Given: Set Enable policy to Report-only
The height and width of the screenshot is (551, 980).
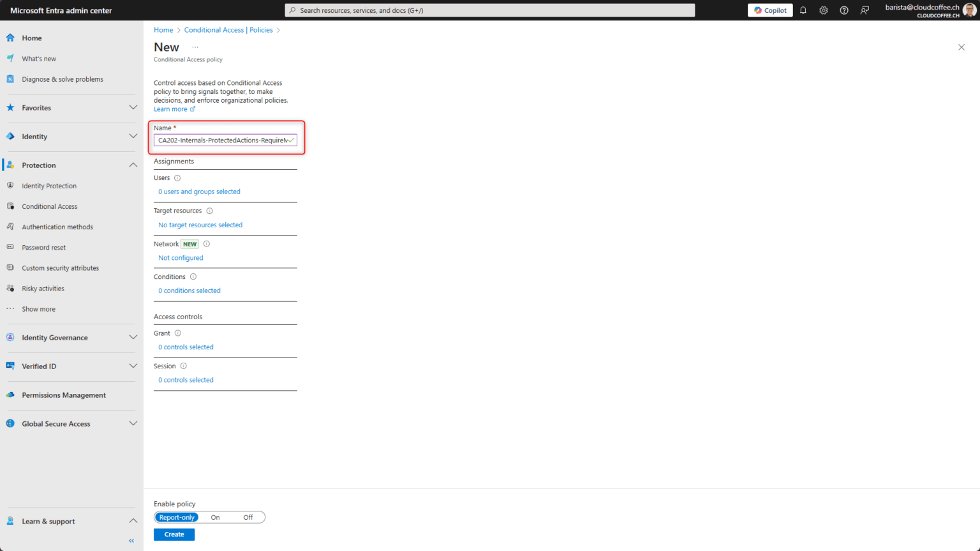Looking at the screenshot, I should tap(176, 517).
